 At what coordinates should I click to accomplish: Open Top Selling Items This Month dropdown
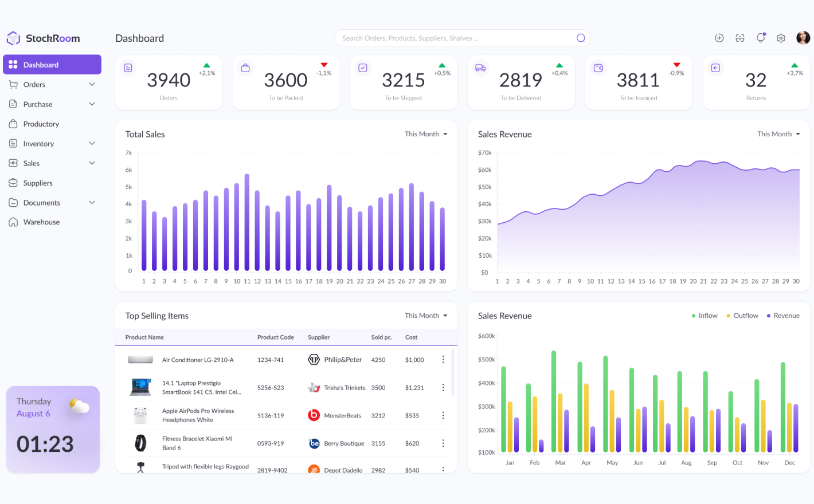(426, 316)
